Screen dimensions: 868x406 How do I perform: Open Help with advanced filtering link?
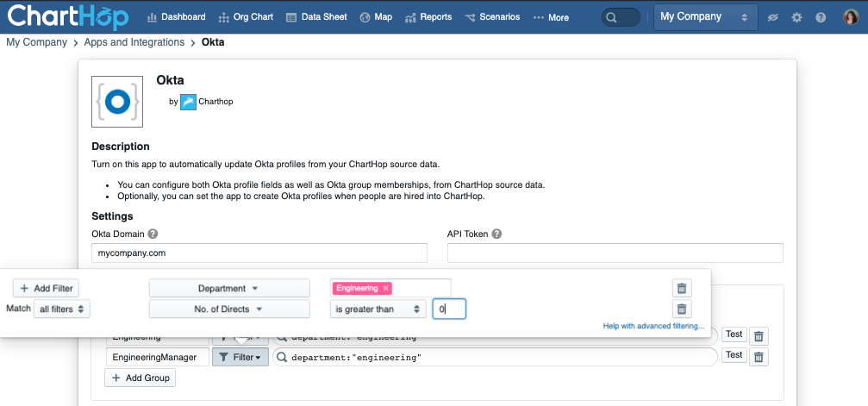pyautogui.click(x=653, y=326)
